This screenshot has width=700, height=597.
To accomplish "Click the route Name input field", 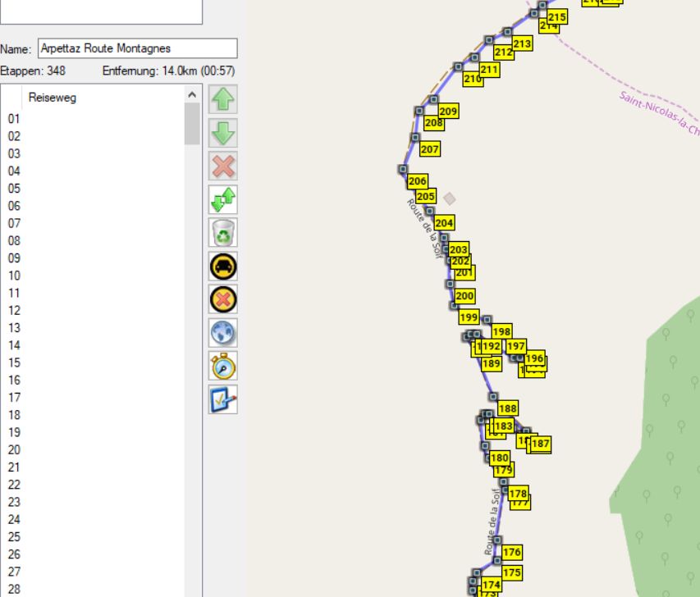I will click(x=137, y=48).
